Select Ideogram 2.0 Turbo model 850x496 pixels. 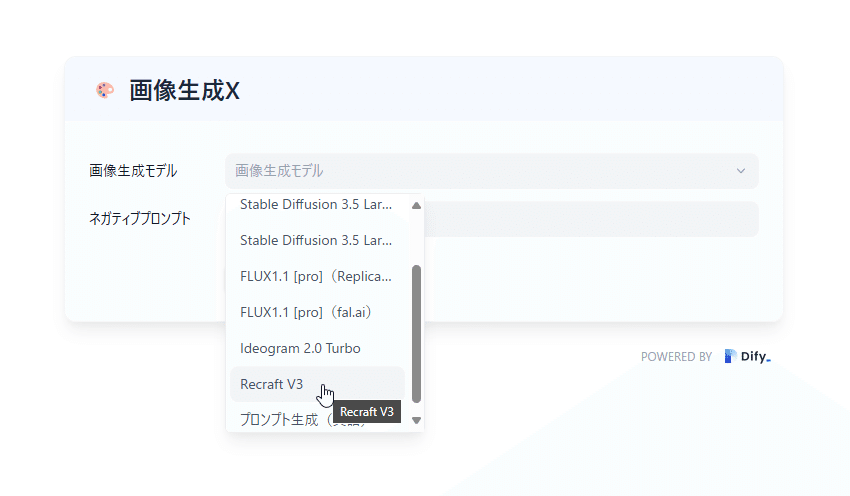[x=317, y=348]
